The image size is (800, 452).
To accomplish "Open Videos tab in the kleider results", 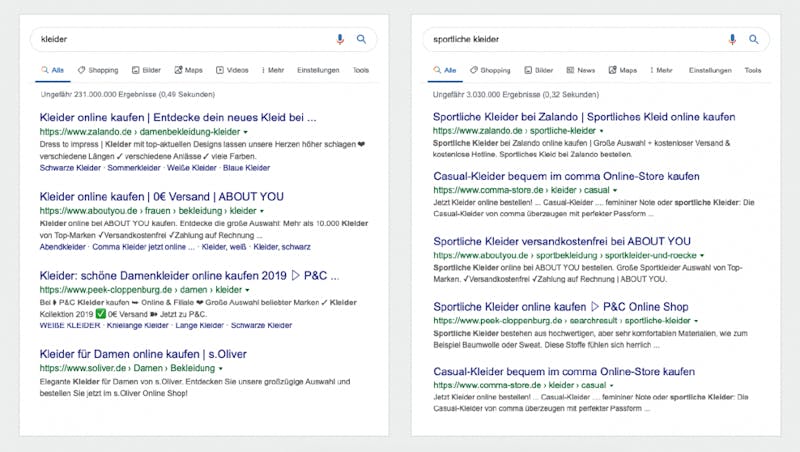I will 232,70.
